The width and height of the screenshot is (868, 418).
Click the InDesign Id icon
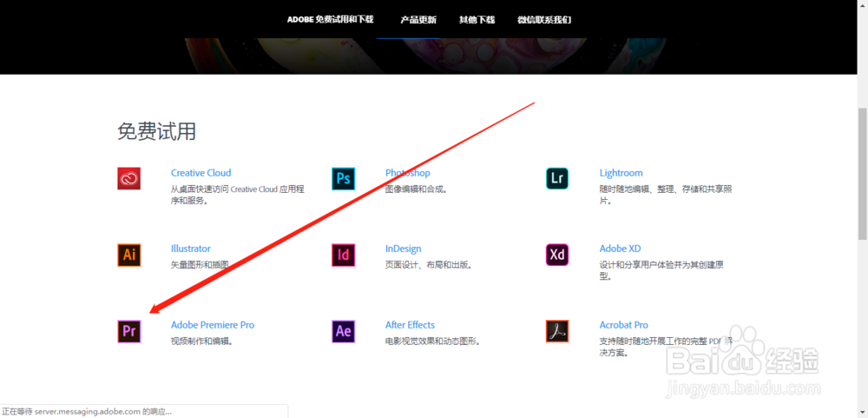(x=343, y=255)
